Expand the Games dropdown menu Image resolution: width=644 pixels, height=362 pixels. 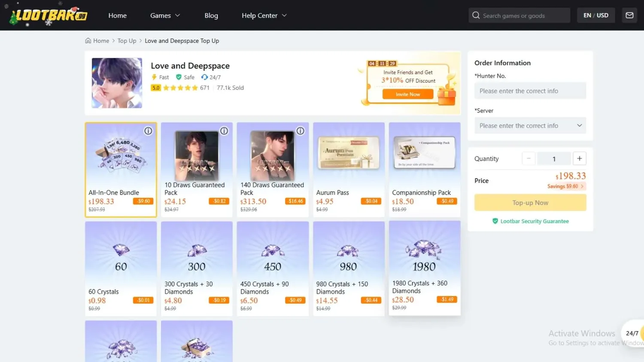(x=165, y=15)
